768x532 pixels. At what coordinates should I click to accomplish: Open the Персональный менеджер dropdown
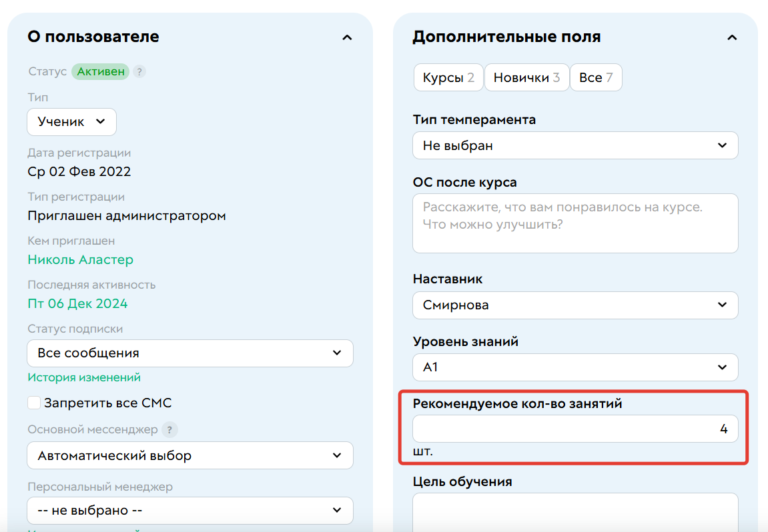[189, 510]
